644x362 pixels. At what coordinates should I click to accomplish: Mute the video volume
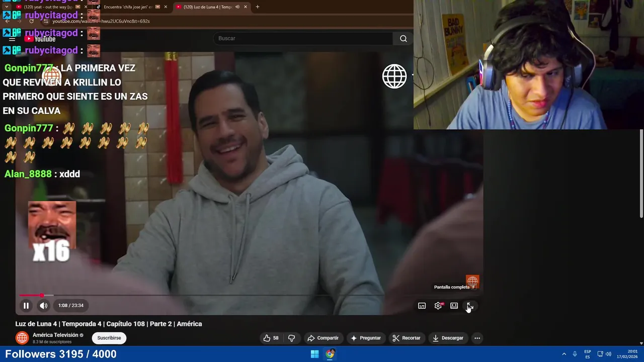44,305
